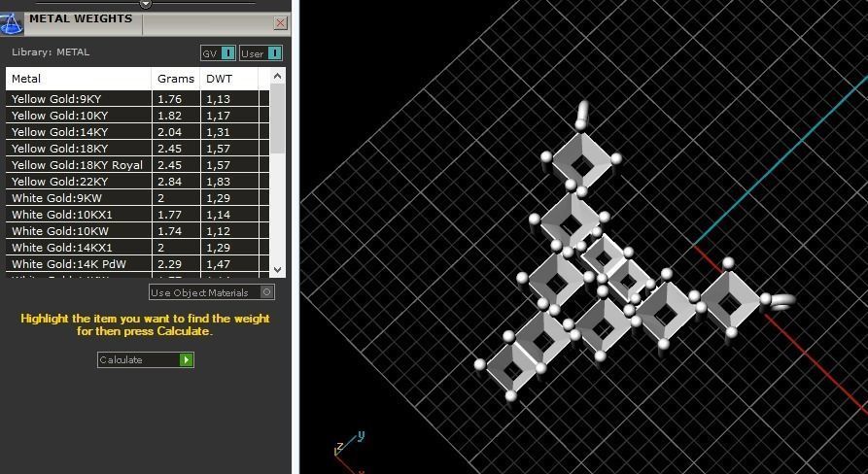Select the White Gold:14KX1 row
The width and height of the screenshot is (868, 474).
[137, 248]
